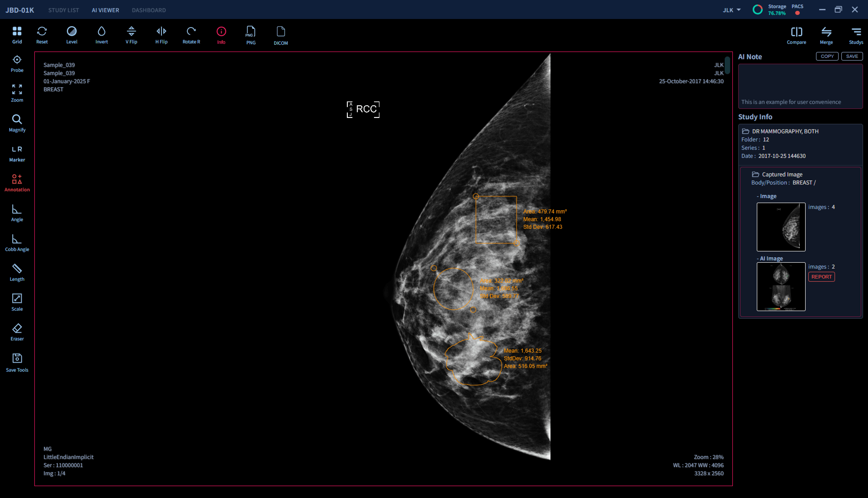Collapse DR MAMMOGRAPHY, BOTH study folder
The width and height of the screenshot is (868, 498).
(x=745, y=131)
